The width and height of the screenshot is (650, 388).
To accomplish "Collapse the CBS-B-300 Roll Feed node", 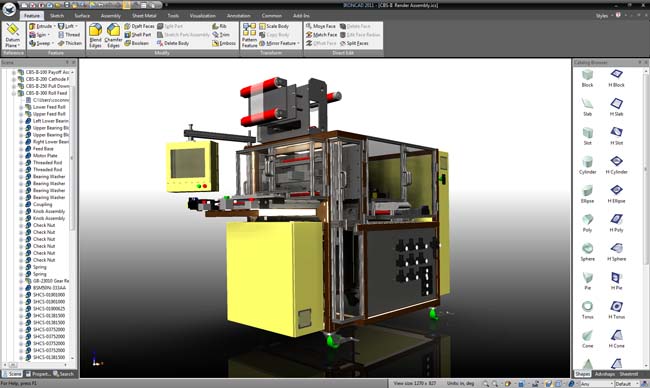I will click(x=14, y=93).
